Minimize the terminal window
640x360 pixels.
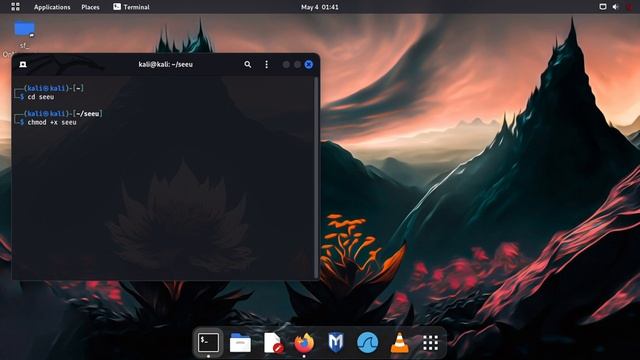pos(286,64)
